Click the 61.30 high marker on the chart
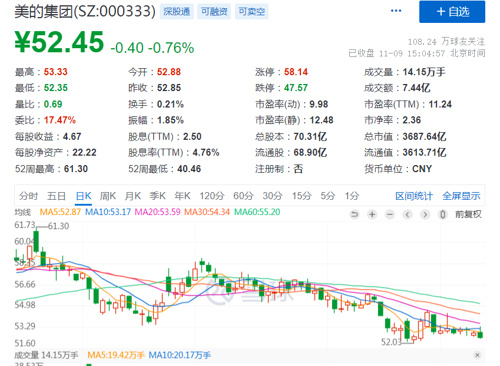The width and height of the screenshot is (500, 366). point(59,226)
